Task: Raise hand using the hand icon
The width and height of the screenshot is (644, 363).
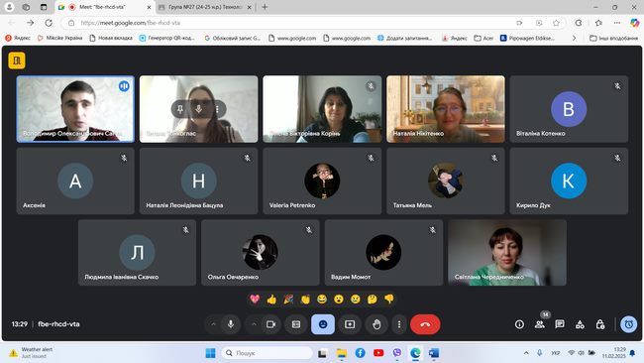Action: click(x=376, y=324)
